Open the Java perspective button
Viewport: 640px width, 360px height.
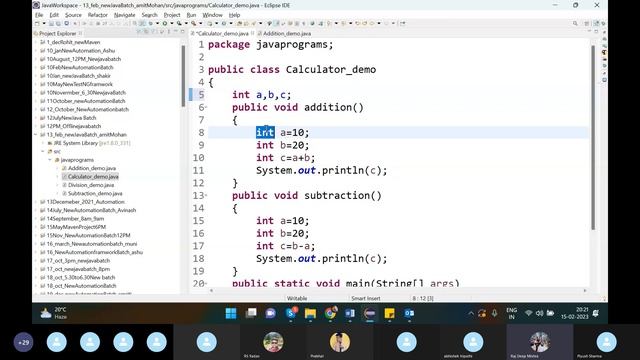coord(596,24)
